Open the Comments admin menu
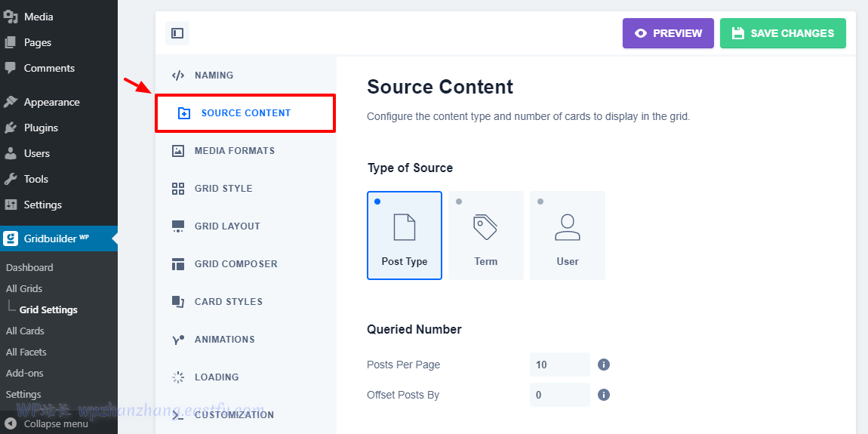 [x=59, y=68]
